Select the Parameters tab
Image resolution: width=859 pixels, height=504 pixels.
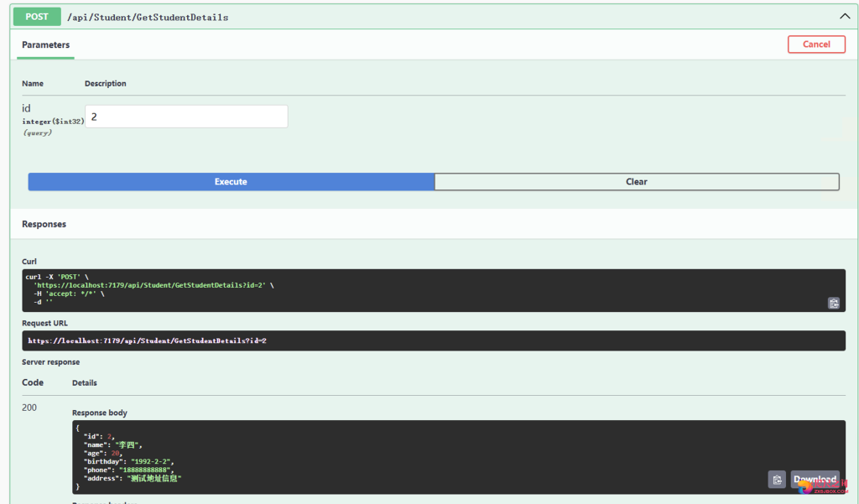click(x=46, y=45)
